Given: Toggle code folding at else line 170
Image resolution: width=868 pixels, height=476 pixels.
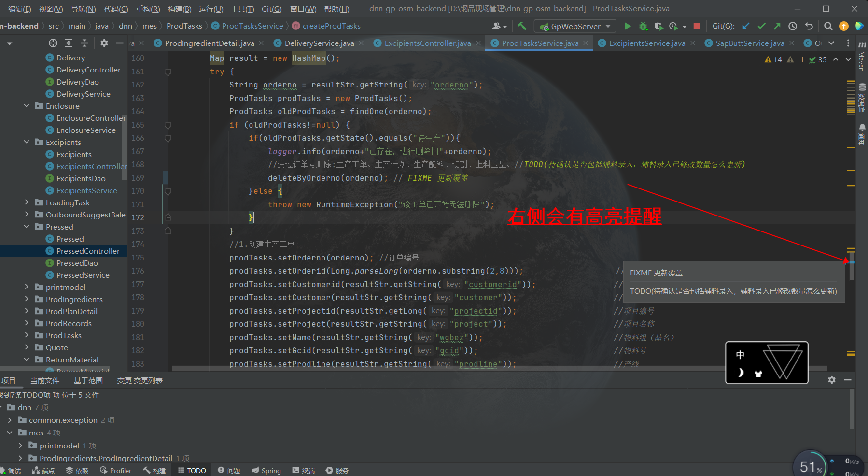Looking at the screenshot, I should point(168,191).
